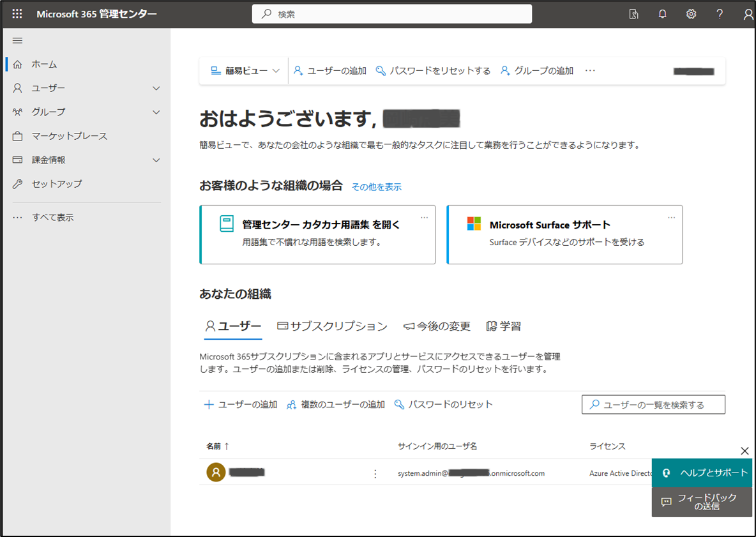Click the system.admin sign-in address cell
756x537 pixels.
471,473
